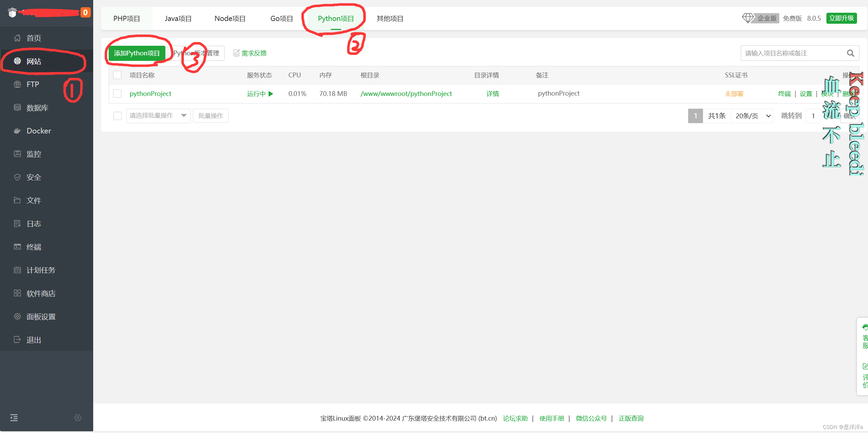Expand the 20 per page dropdown
868x433 pixels.
[x=752, y=116]
